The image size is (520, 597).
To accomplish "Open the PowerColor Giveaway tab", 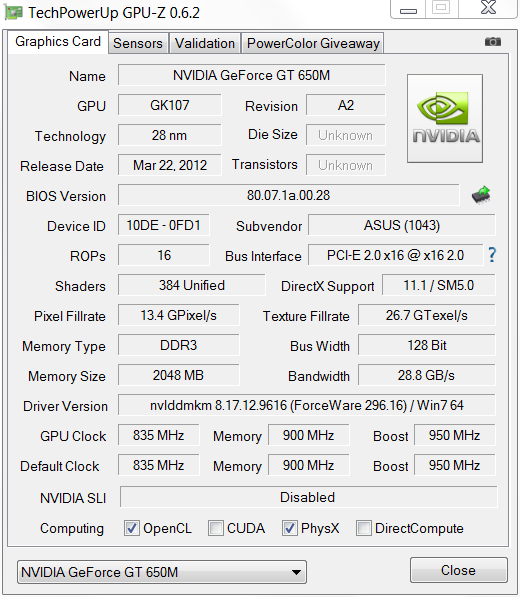I will [313, 43].
